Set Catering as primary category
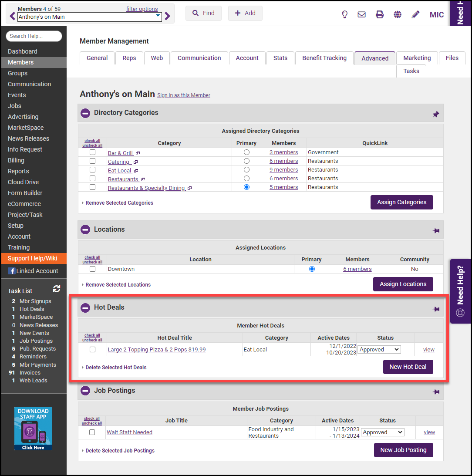 [x=246, y=161]
